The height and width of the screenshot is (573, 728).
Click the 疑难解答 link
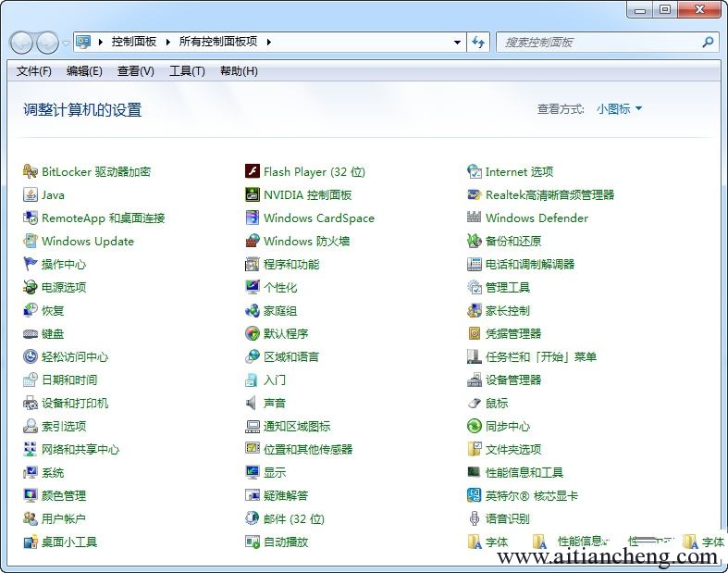286,496
